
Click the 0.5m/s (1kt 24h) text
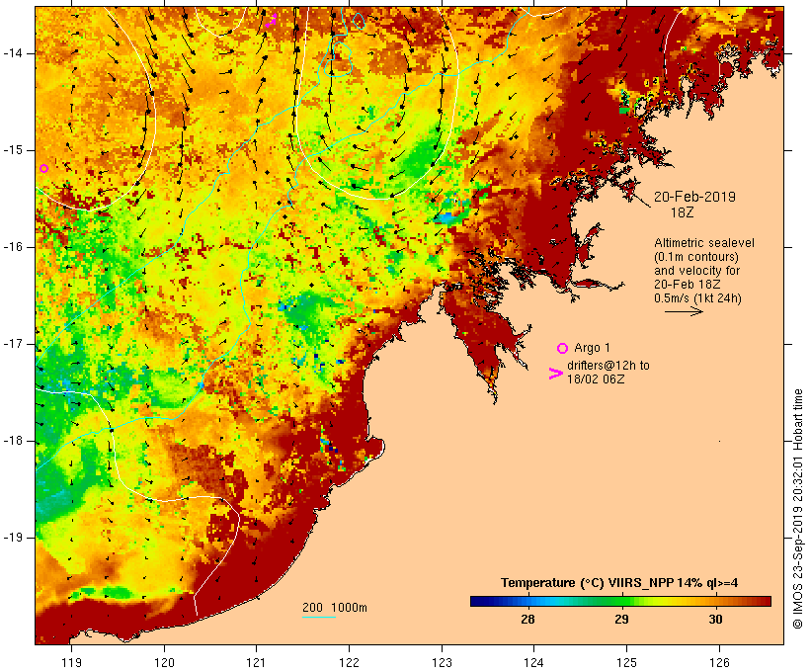697,298
